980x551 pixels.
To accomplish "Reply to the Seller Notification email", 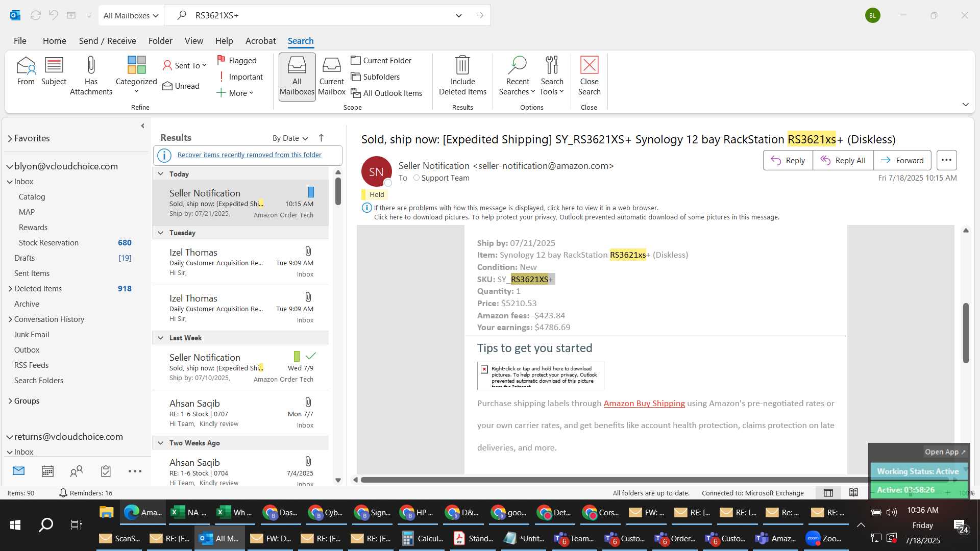I will (x=788, y=160).
